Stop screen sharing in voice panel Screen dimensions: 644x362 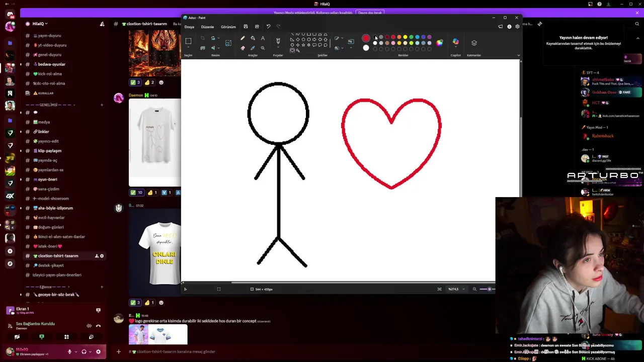pos(42,337)
